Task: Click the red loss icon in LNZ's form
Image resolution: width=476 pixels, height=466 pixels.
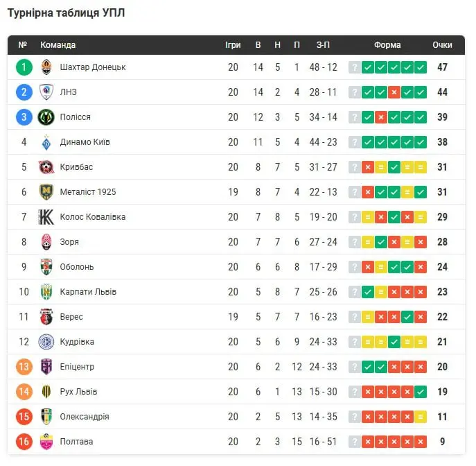Action: [394, 92]
